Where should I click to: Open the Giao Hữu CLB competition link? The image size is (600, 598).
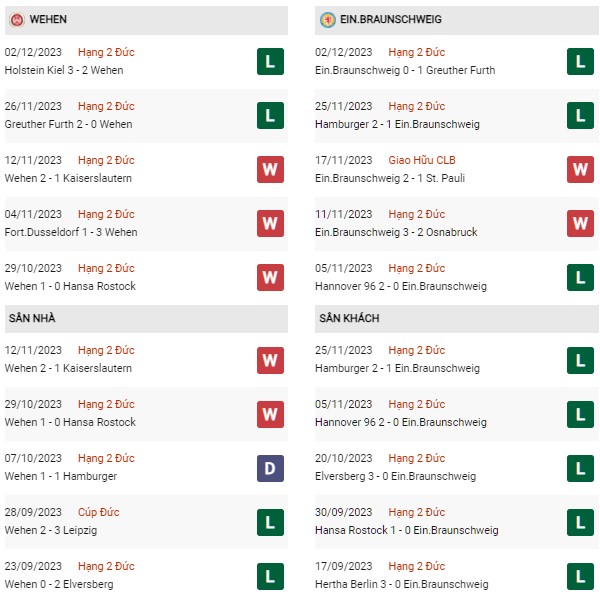pos(422,160)
